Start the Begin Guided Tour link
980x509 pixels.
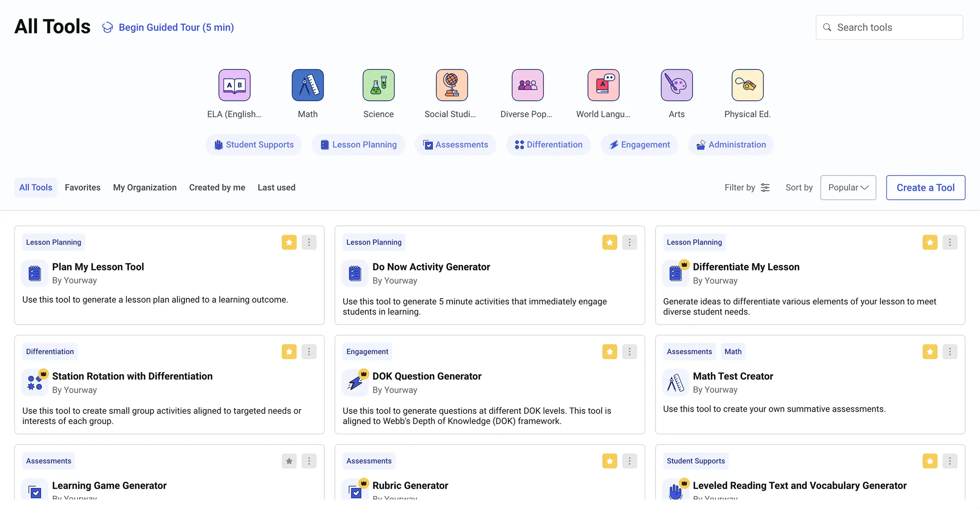click(x=176, y=27)
